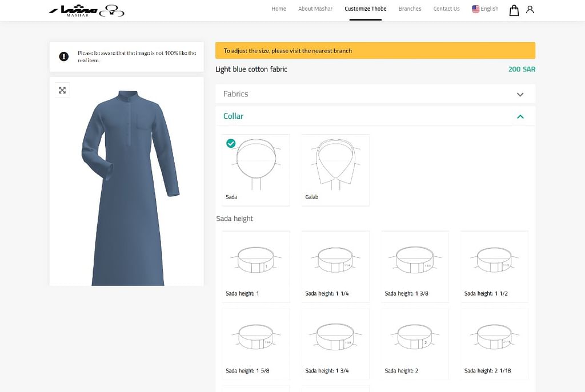Collapse the Collar section chevron
Image resolution: width=585 pixels, height=392 pixels.
pos(520,116)
